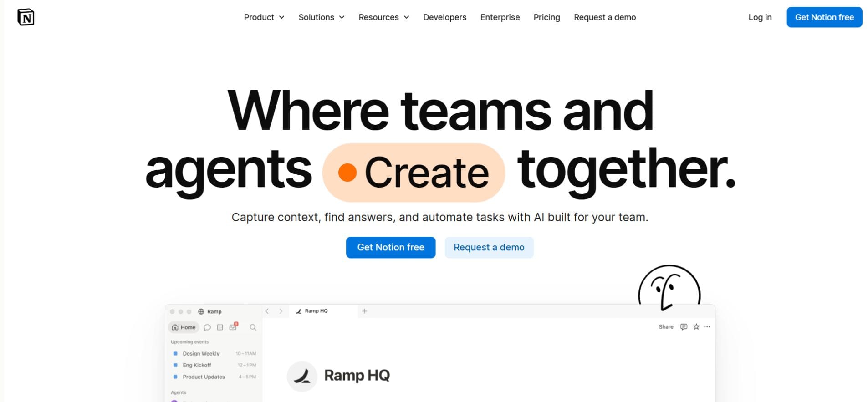
Task: Open the three-dot more options menu
Action: click(x=707, y=327)
